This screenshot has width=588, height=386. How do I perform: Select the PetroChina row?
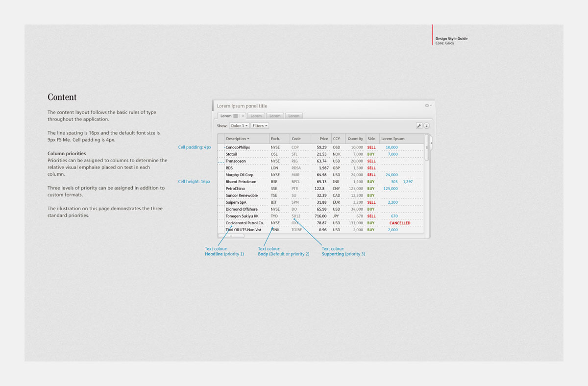(x=320, y=188)
